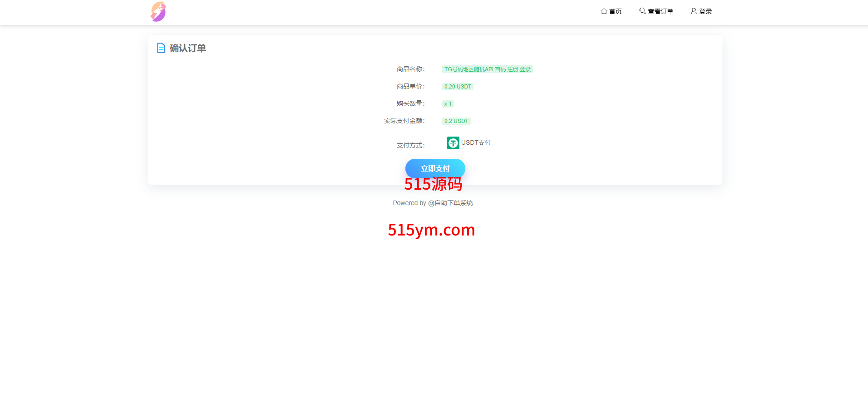
Task: Open the 首页 home menu item
Action: click(x=615, y=11)
